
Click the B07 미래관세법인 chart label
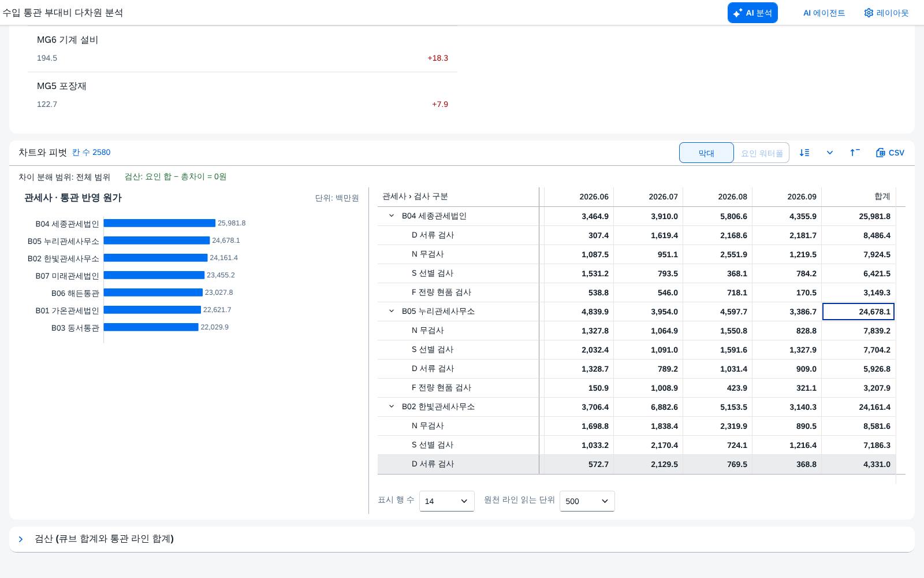pos(67,276)
